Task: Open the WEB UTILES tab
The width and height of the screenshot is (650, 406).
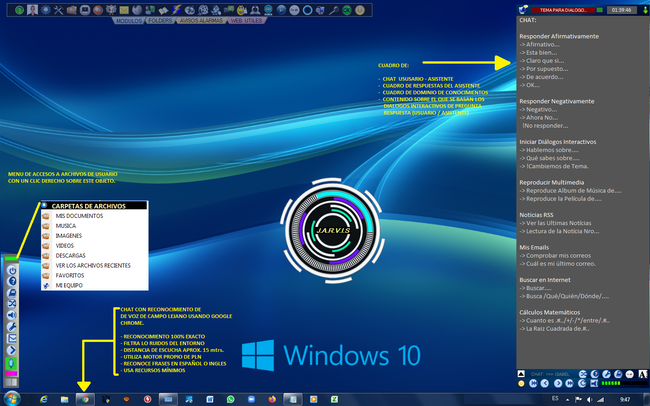Action: (x=246, y=21)
